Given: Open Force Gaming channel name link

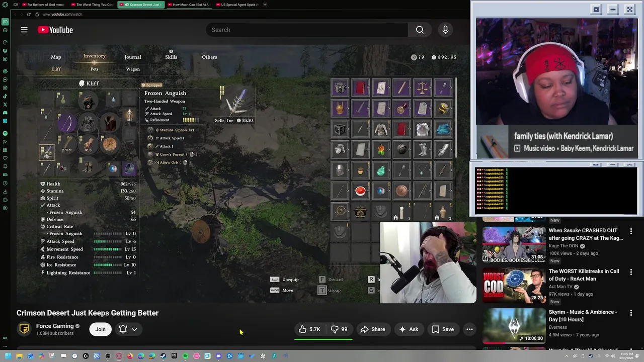Looking at the screenshot, I should pos(55,326).
